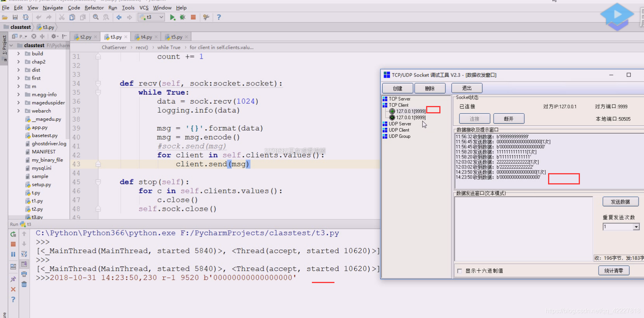This screenshot has width=644, height=318.
Task: Click the Print icon in Run panel
Action: pyautogui.click(x=24, y=274)
